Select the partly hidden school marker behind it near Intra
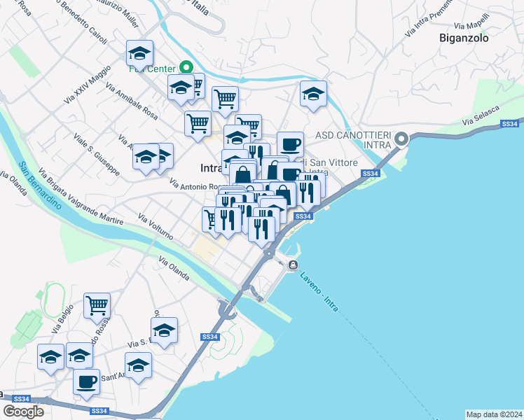Screen dimensions: 524x420 (x=167, y=157)
